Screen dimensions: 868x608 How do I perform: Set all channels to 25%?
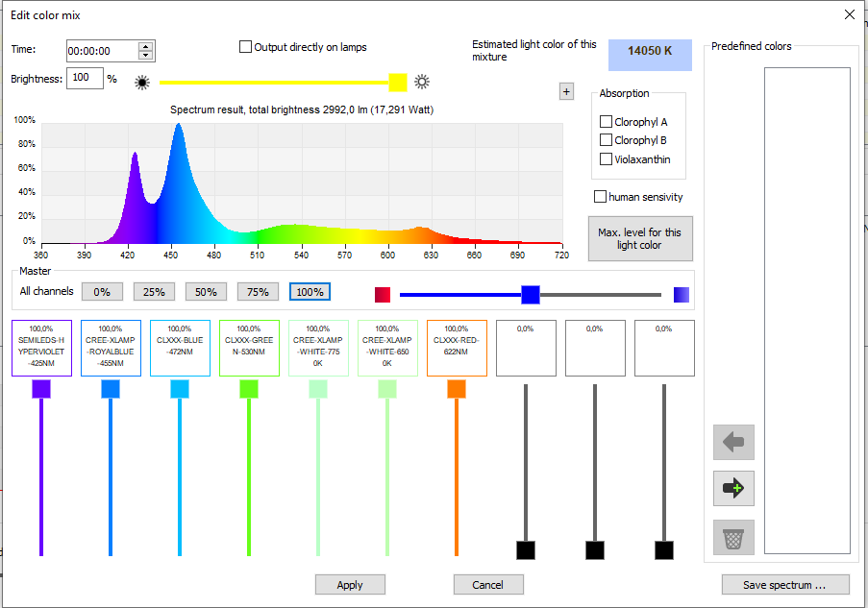click(154, 292)
